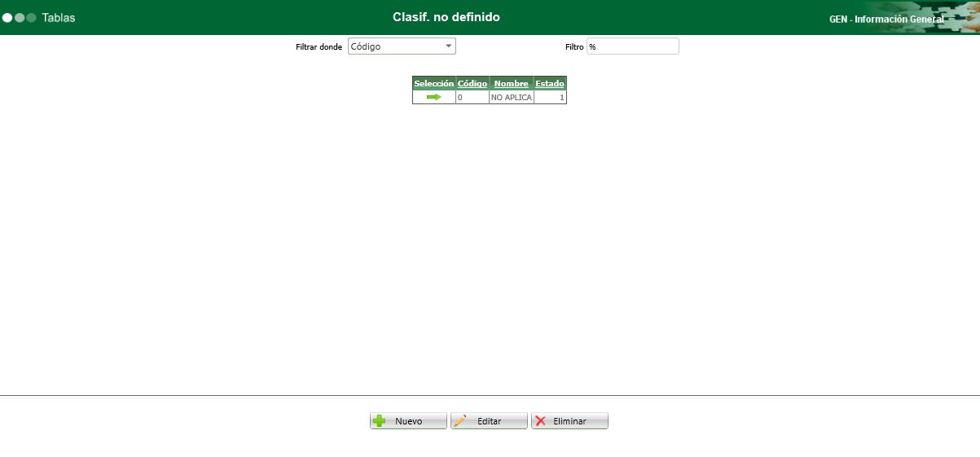Image resolution: width=980 pixels, height=457 pixels.
Task: Click the Eliminar button label
Action: (569, 421)
